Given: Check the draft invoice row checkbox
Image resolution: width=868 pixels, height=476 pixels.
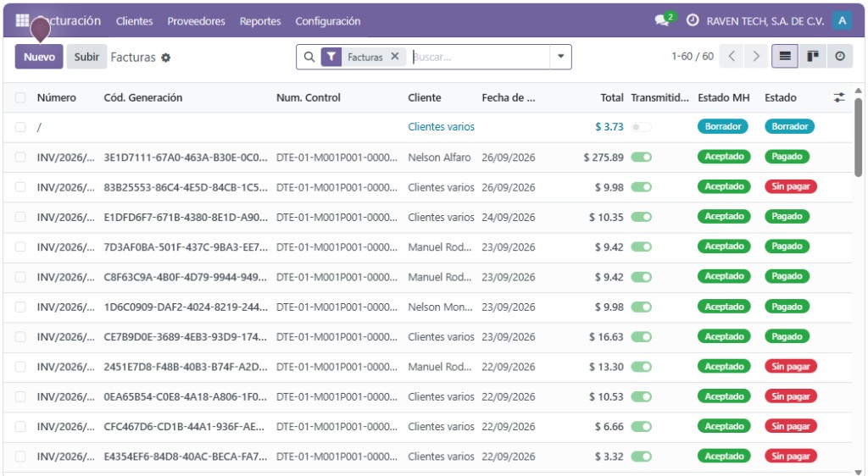Looking at the screenshot, I should point(20,127).
